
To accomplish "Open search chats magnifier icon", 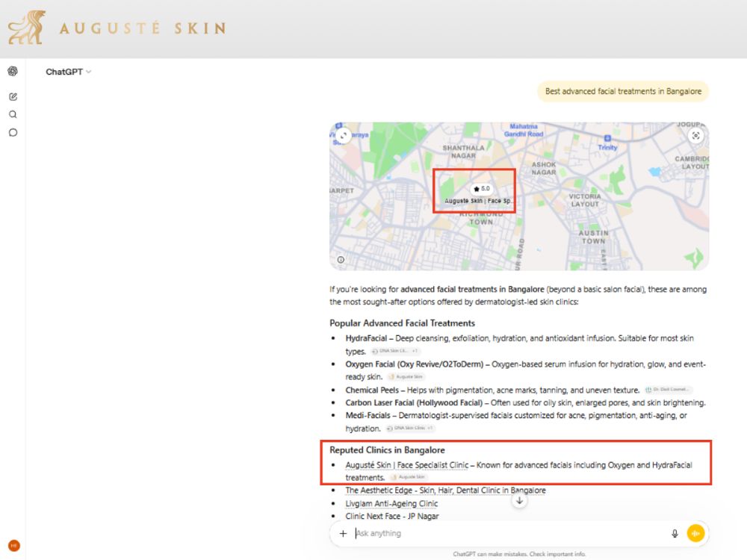I will [x=13, y=114].
